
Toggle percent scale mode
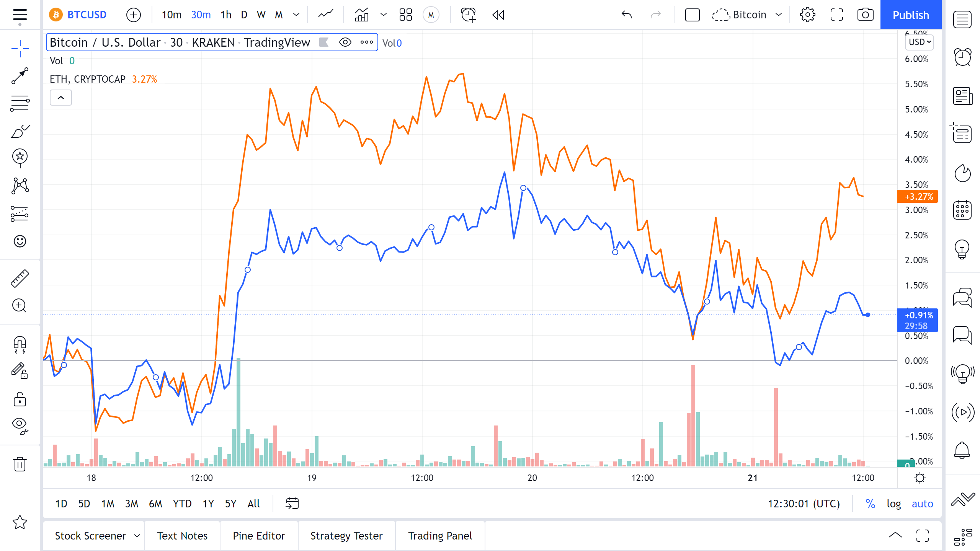[x=870, y=504]
